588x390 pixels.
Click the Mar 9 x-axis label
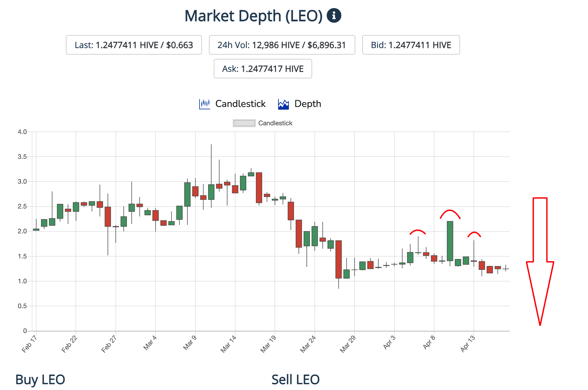pyautogui.click(x=190, y=343)
